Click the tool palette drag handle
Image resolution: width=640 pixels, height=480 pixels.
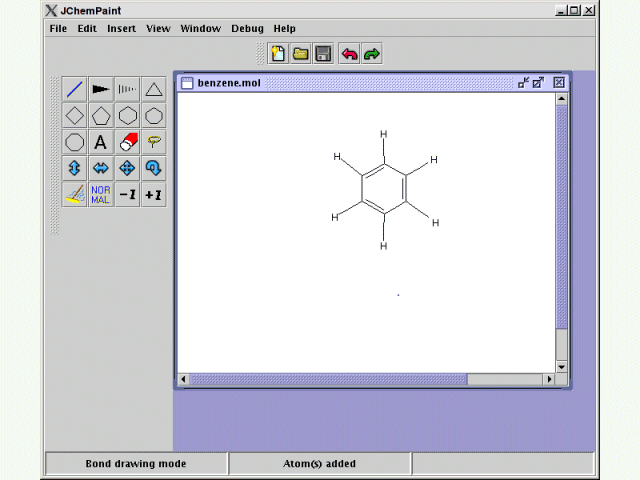[55, 156]
